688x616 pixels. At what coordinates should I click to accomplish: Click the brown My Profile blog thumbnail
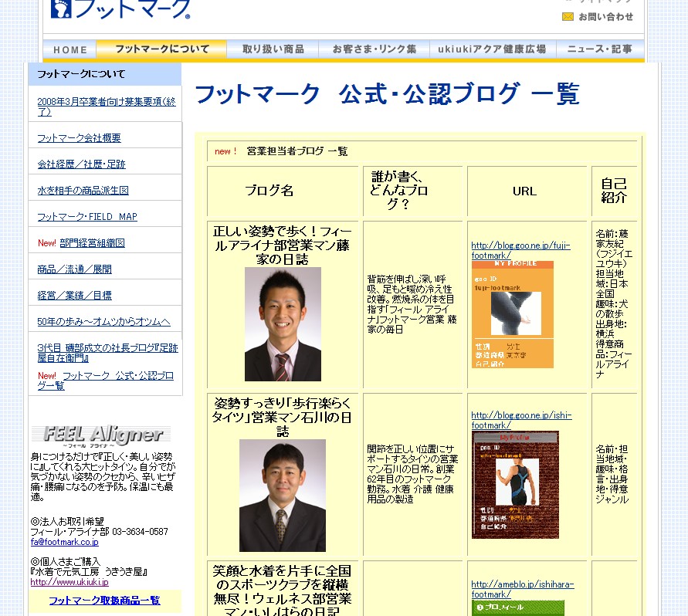point(515,485)
